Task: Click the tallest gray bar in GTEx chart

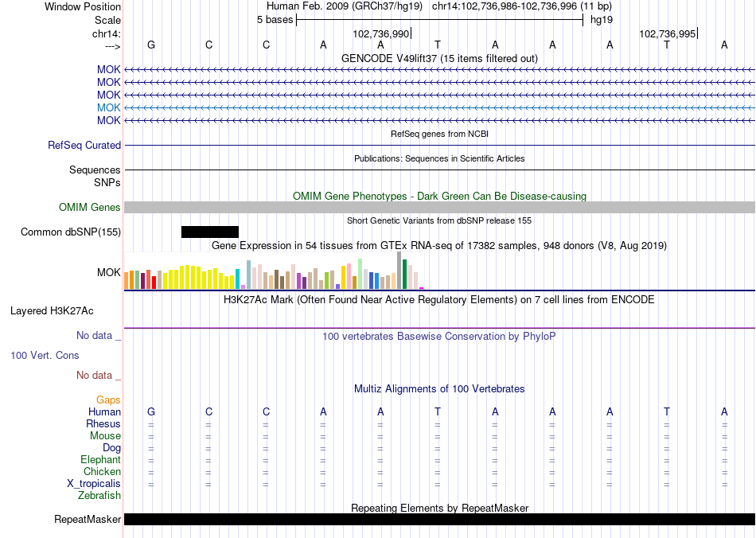Action: (x=399, y=271)
